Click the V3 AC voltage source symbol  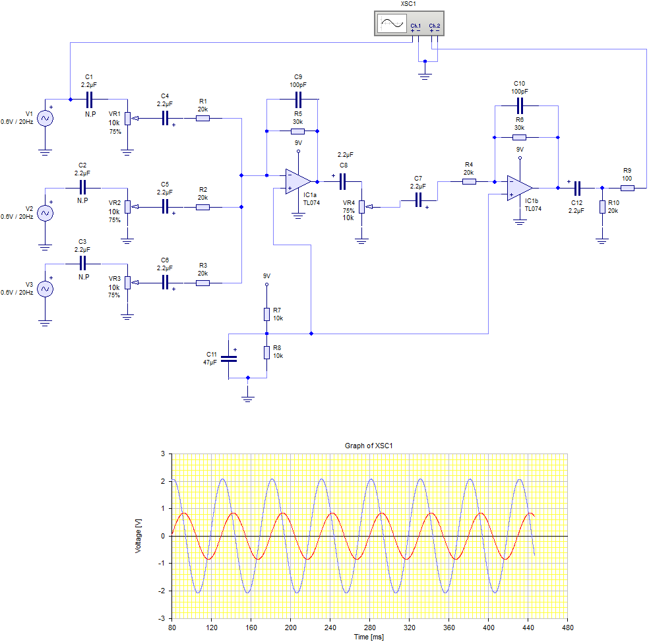(45, 289)
